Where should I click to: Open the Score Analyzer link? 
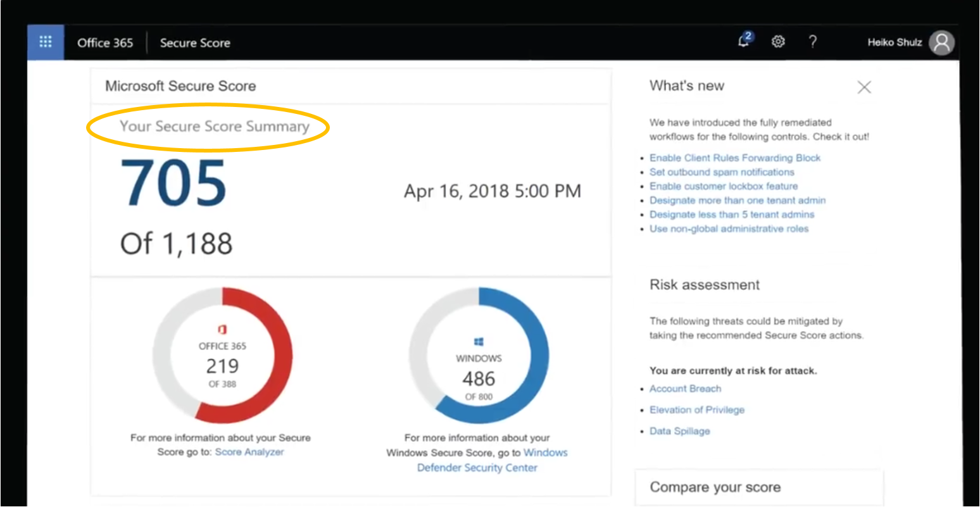tap(250, 452)
